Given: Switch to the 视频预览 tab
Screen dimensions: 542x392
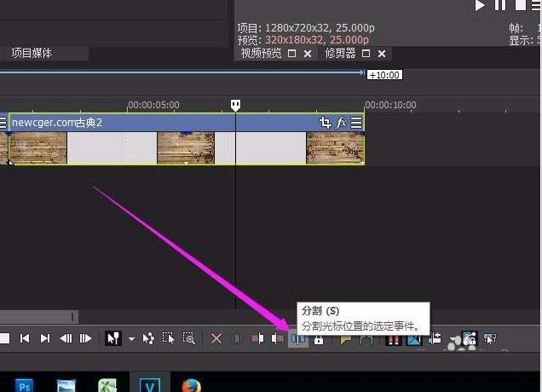Looking at the screenshot, I should point(261,53).
